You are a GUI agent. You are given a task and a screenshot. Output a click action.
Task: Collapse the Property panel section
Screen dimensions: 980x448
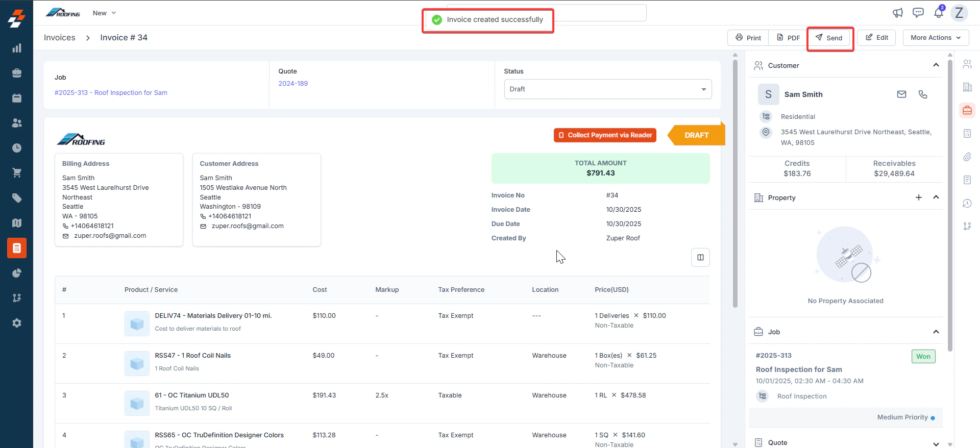point(936,197)
